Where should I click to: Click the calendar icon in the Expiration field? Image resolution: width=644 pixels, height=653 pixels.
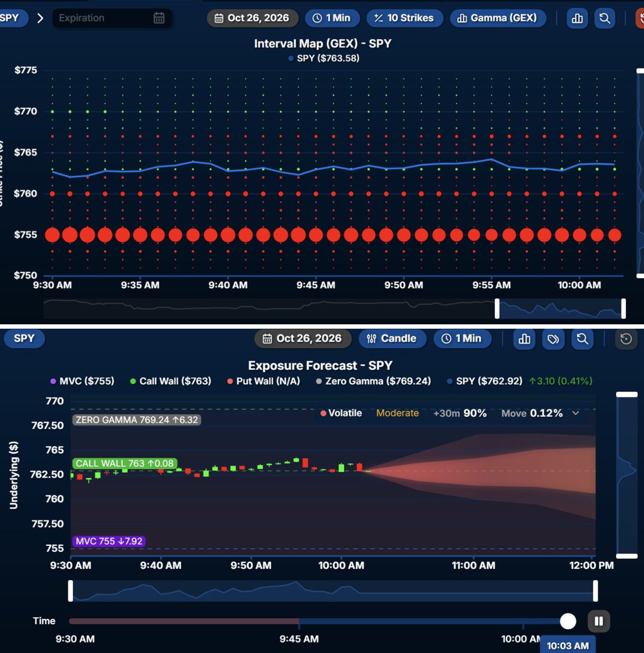(159, 18)
